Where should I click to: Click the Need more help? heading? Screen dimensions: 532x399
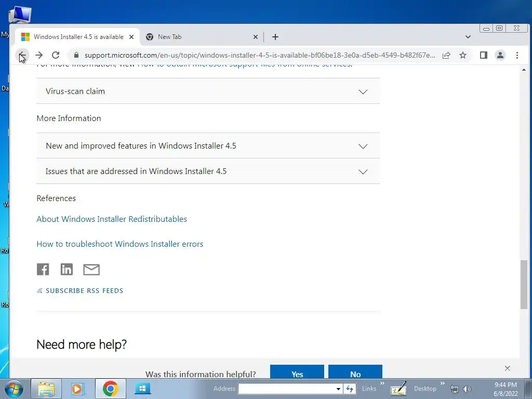click(82, 344)
